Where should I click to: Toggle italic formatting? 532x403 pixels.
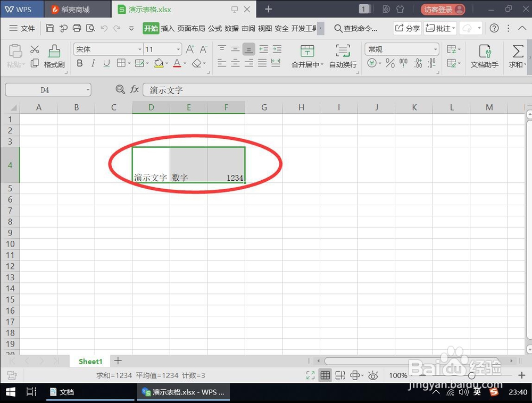[93, 63]
